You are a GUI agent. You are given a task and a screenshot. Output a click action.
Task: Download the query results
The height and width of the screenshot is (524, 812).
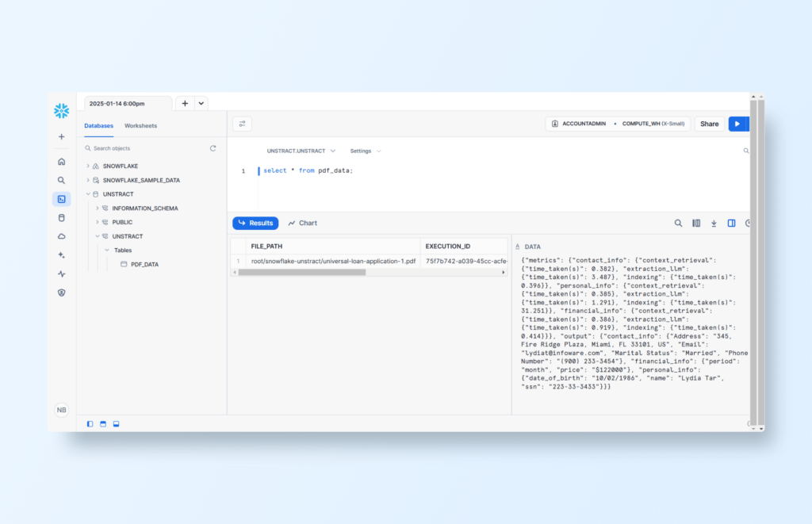click(714, 224)
